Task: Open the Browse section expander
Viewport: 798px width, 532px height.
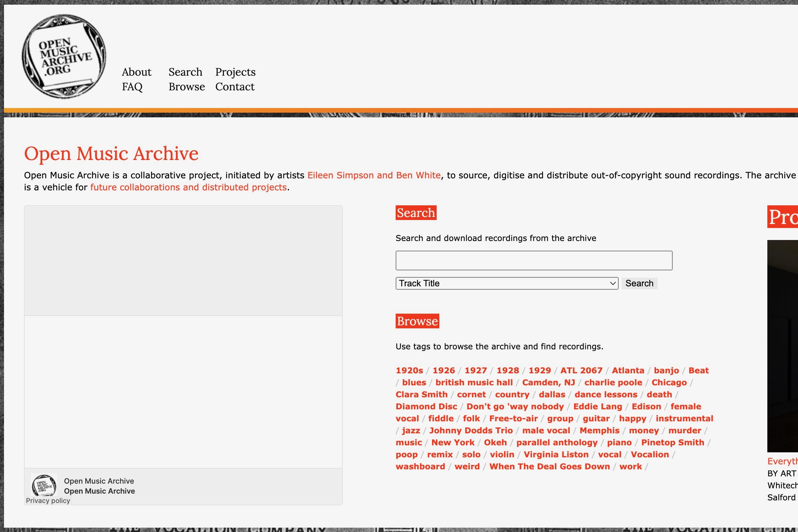Action: [x=417, y=321]
